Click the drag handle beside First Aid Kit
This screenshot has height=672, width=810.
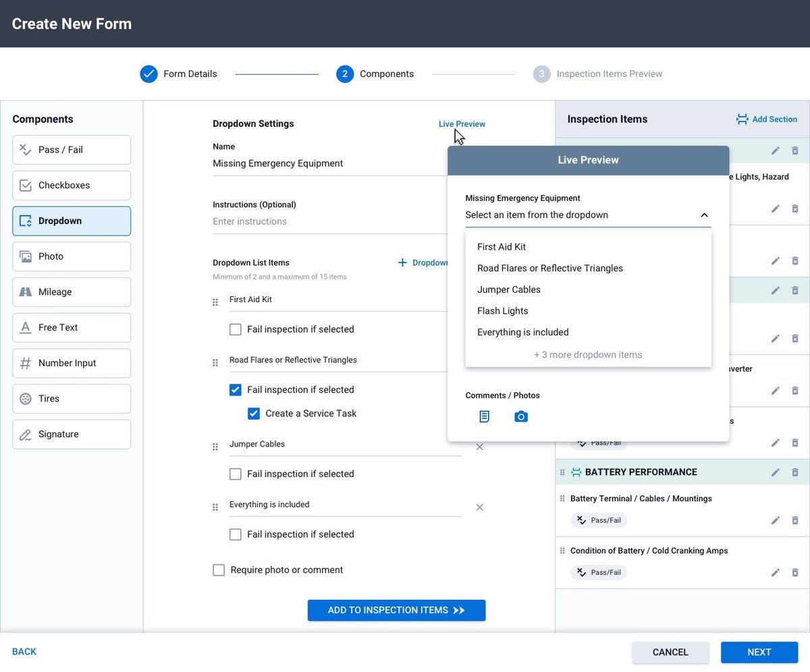pyautogui.click(x=215, y=302)
